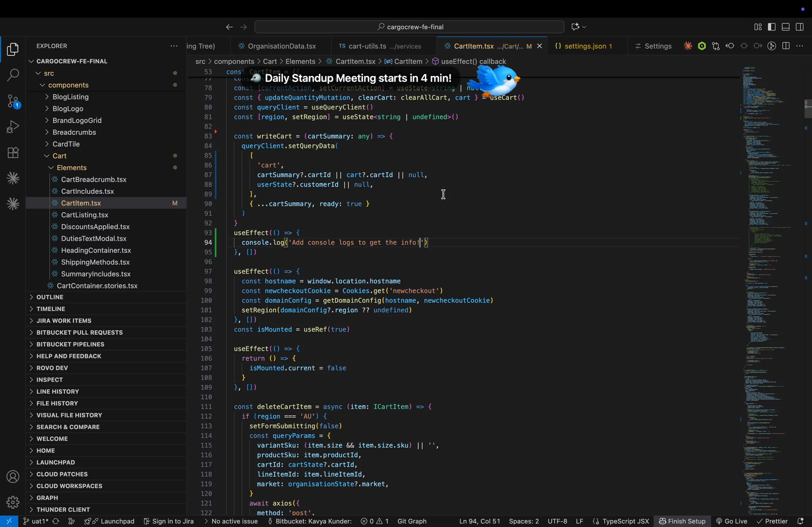The image size is (812, 527).
Task: Click the Explorer views and more actions ellipsis
Action: (x=174, y=46)
